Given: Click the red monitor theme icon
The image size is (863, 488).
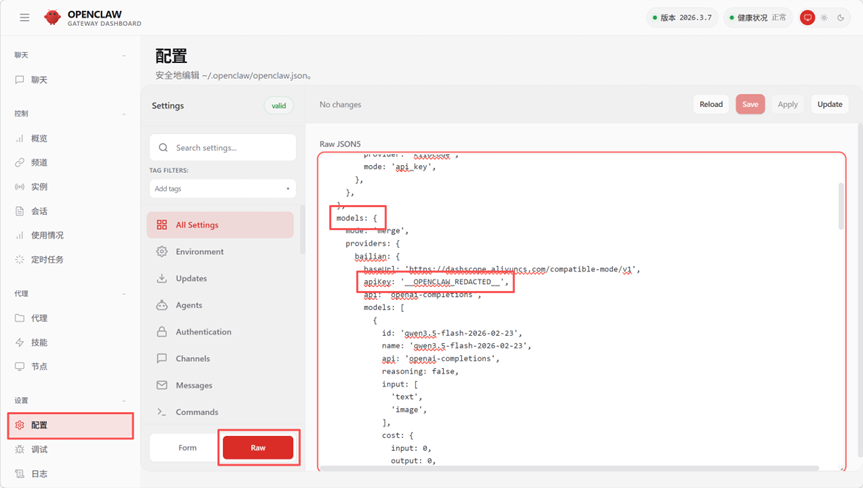Looking at the screenshot, I should 807,18.
